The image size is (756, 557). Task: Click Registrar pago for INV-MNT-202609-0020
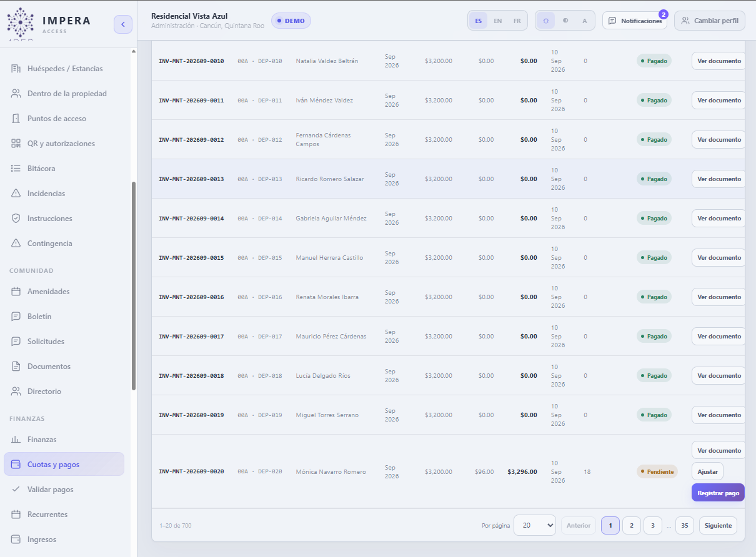pyautogui.click(x=718, y=493)
